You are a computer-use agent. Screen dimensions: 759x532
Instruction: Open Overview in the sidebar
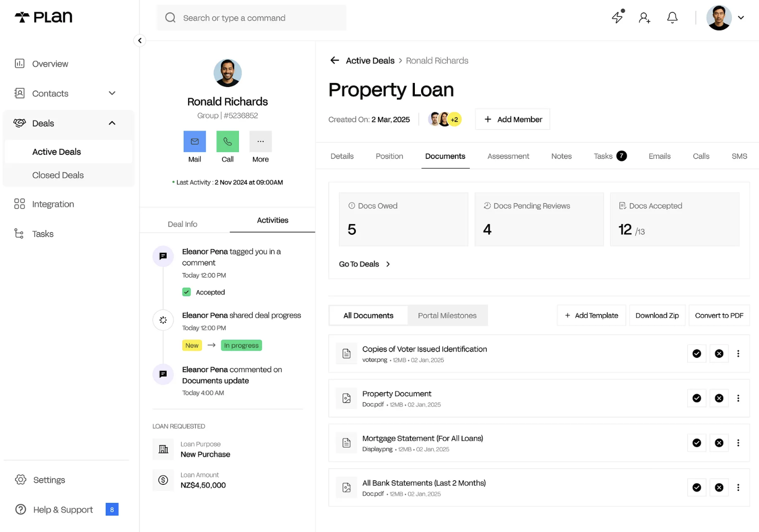click(50, 64)
